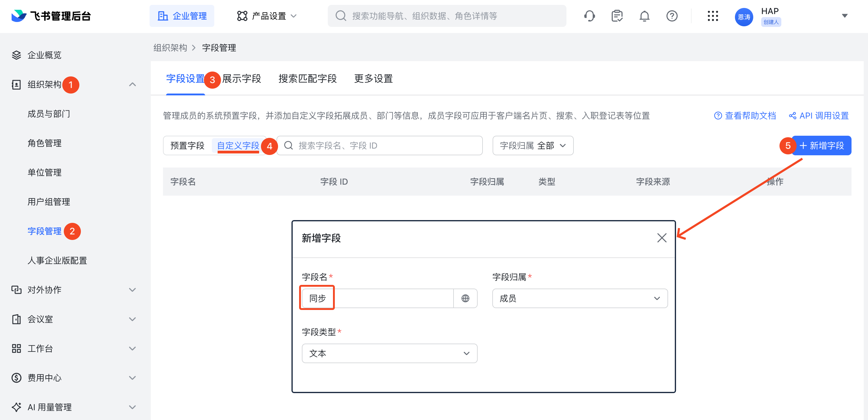Click the help question mark icon
This screenshot has height=420, width=868.
[671, 16]
